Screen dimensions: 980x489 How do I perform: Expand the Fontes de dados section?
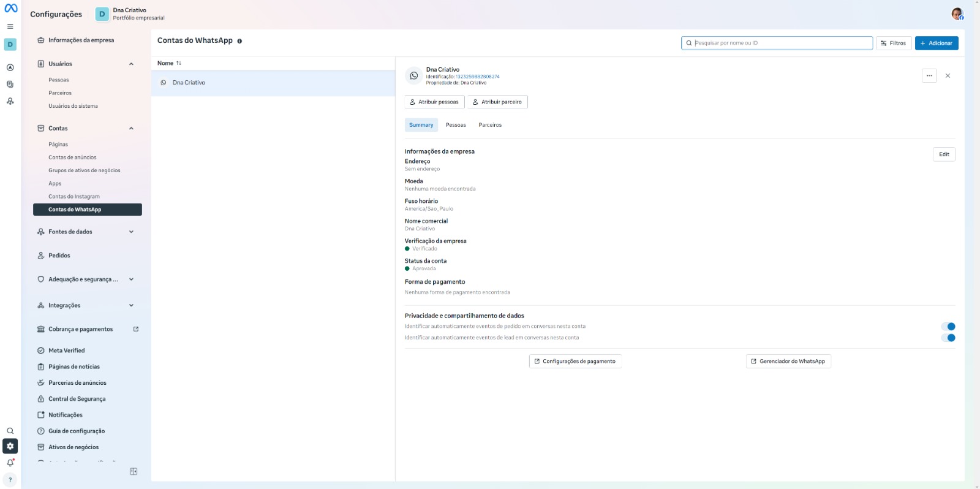click(131, 232)
